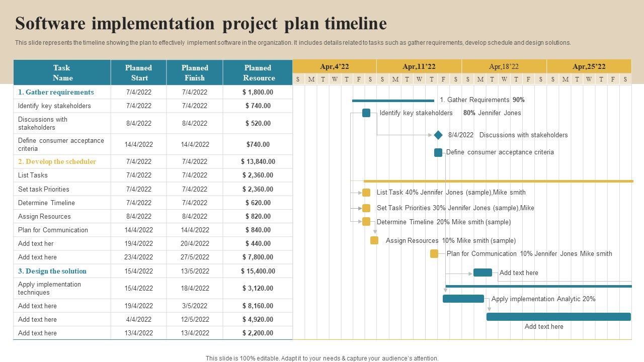This screenshot has height=362, width=644.
Task: Select the '$ 8,160.00' resource value
Action: 258,306
